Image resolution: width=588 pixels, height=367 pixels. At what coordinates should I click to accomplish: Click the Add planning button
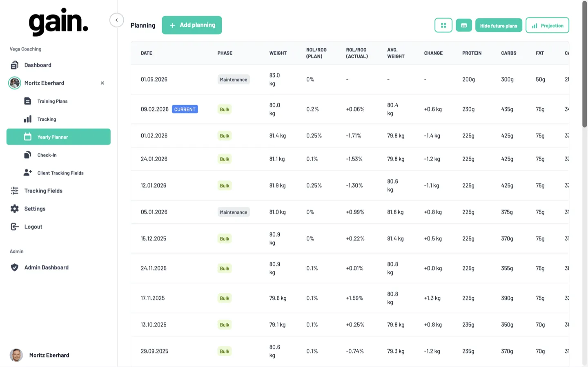(192, 25)
